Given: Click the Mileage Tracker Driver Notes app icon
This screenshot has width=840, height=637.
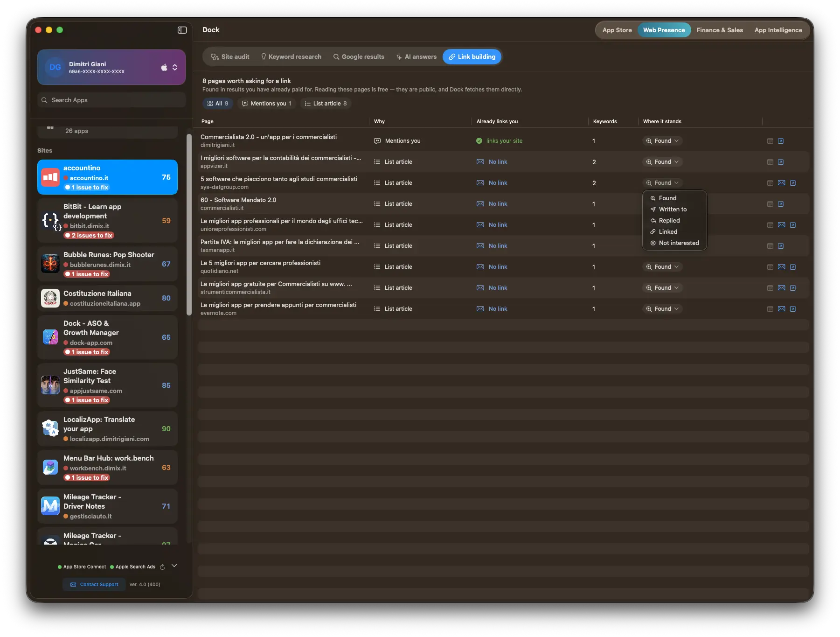Looking at the screenshot, I should (50, 506).
